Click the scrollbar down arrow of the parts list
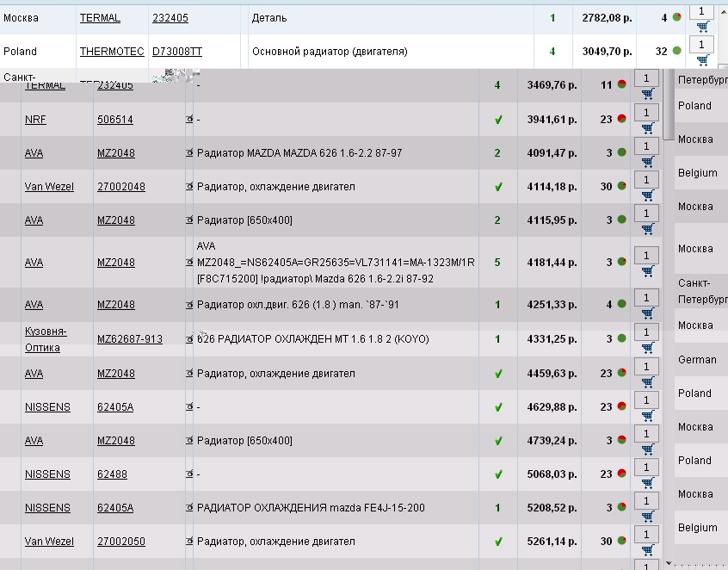 click(x=668, y=563)
